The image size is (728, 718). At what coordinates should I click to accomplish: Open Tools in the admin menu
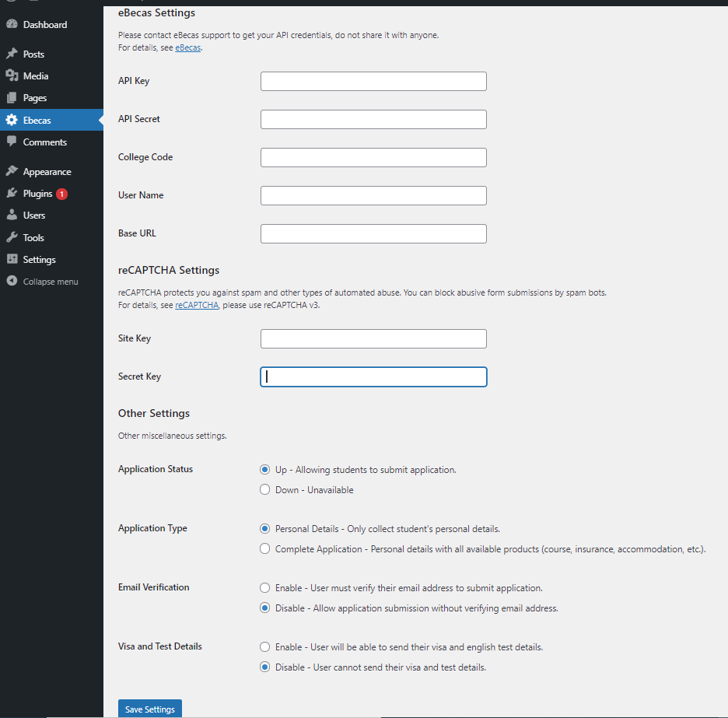point(33,238)
